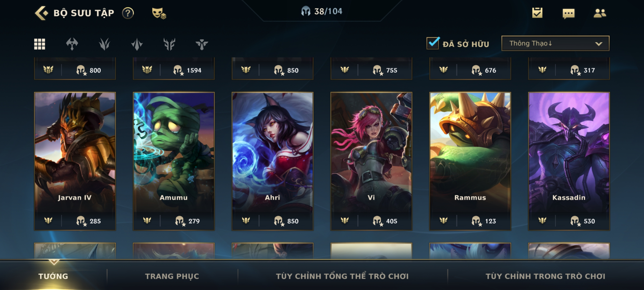Open the chat message icon
This screenshot has height=290, width=644.
pyautogui.click(x=569, y=13)
